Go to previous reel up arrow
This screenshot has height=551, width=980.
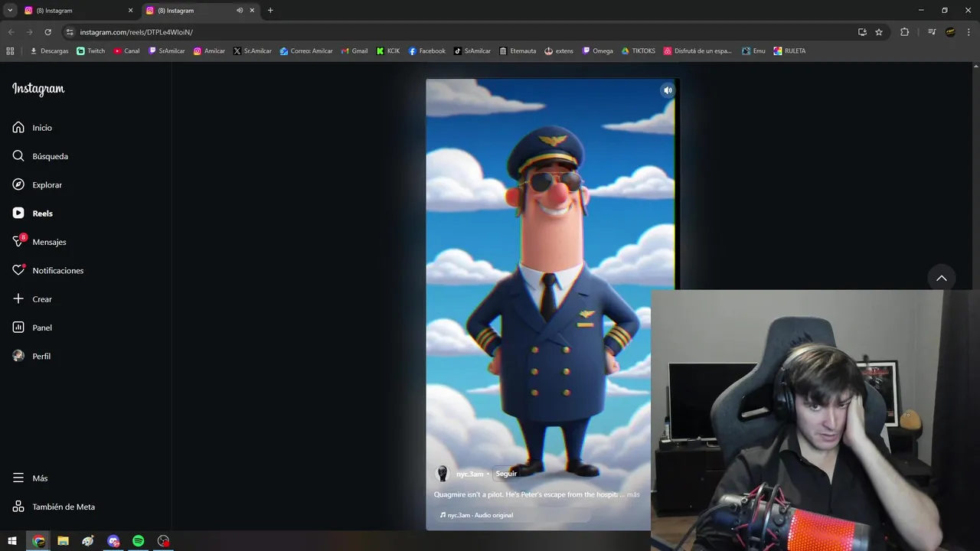tap(942, 278)
